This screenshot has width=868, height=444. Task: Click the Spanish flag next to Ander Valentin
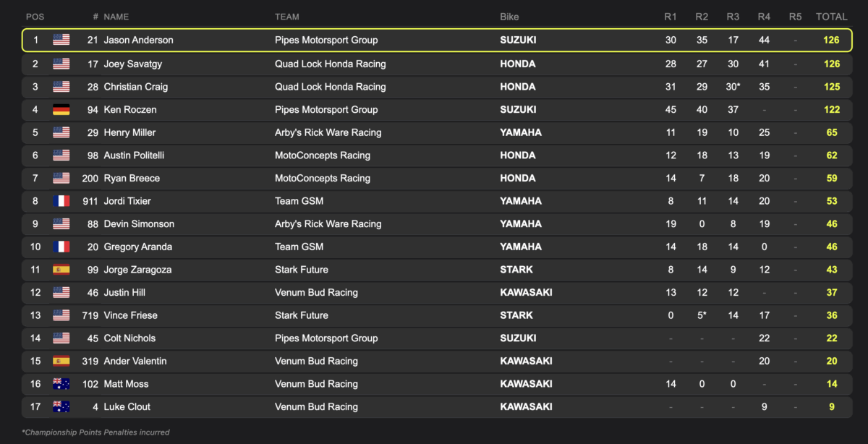[61, 362]
